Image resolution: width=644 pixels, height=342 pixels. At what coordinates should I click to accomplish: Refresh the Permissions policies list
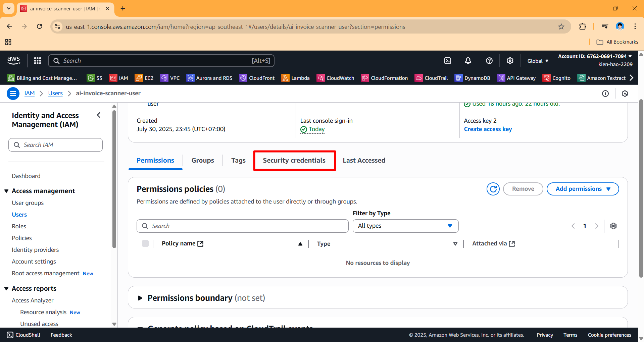click(493, 189)
